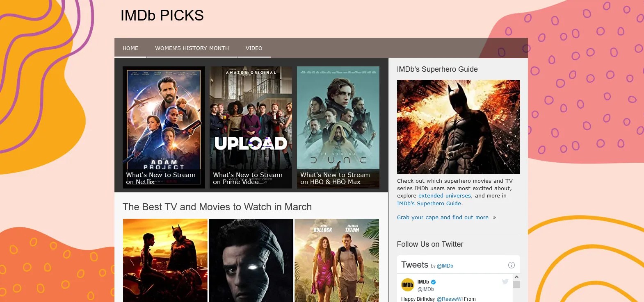Click the 'IMDb's Superhero Guide' heading
Image resolution: width=644 pixels, height=302 pixels.
click(437, 69)
